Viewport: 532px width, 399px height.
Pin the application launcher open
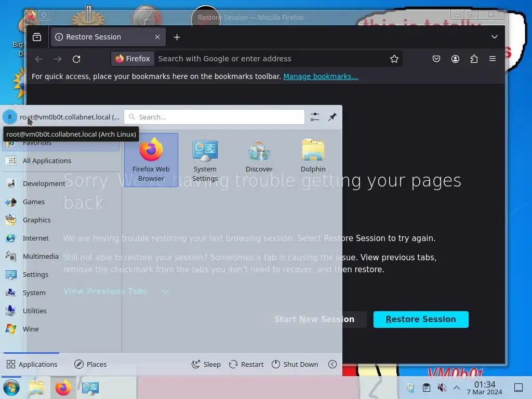[332, 117]
